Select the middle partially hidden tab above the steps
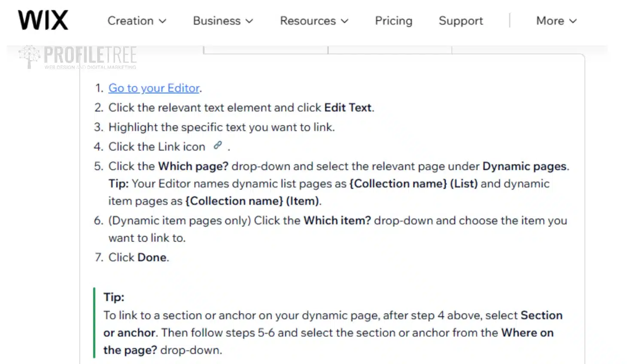Image resolution: width=644 pixels, height=364 pixels. pos(390,49)
